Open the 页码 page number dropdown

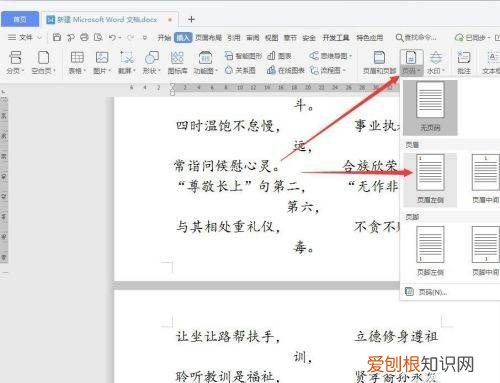click(411, 71)
